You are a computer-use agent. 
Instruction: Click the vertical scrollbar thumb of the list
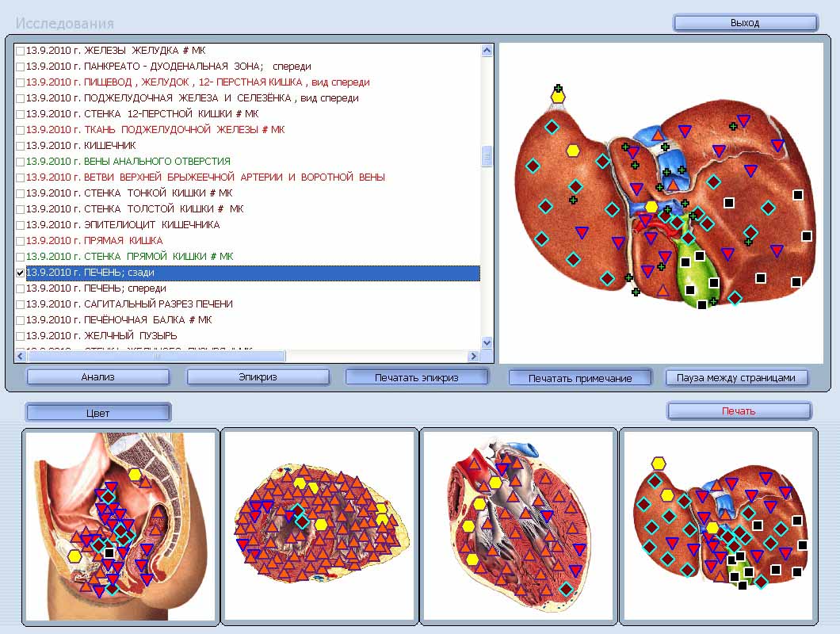(x=487, y=156)
